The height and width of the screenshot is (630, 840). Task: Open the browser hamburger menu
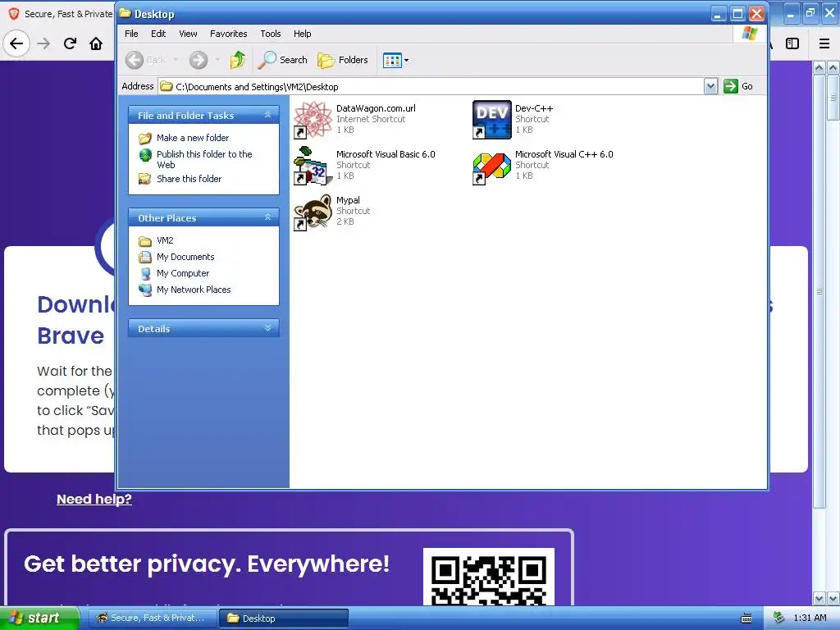click(x=824, y=43)
